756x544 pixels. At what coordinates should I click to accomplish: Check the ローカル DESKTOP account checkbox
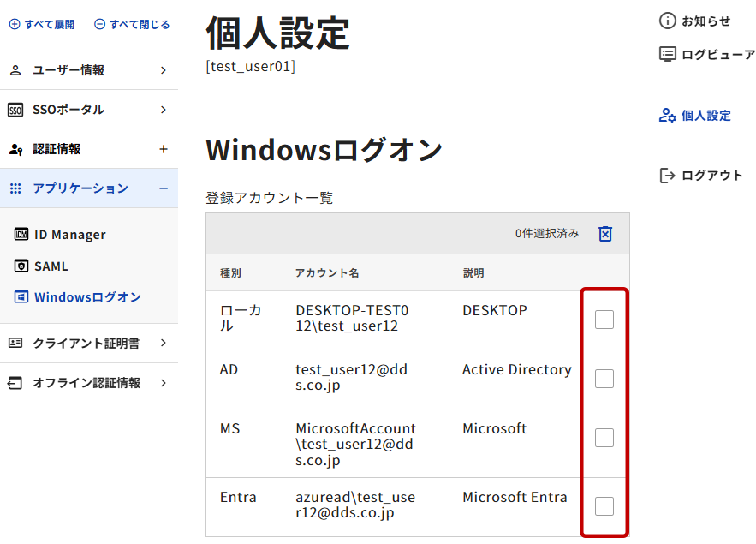(604, 320)
